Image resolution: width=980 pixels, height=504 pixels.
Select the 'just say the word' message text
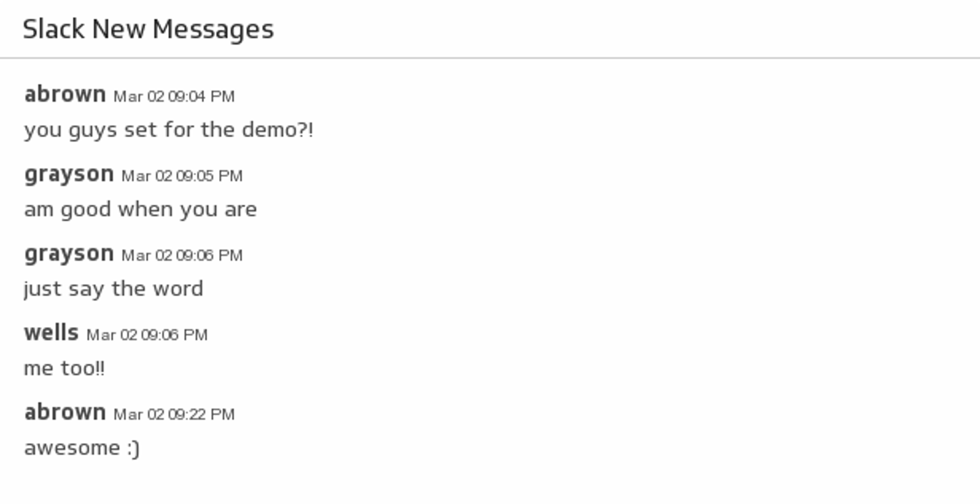pos(113,289)
